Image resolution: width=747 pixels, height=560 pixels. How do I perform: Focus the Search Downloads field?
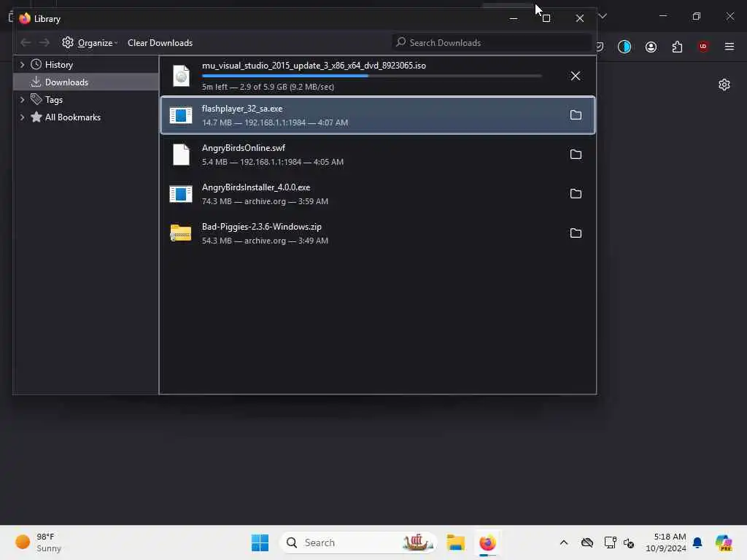tap(492, 43)
